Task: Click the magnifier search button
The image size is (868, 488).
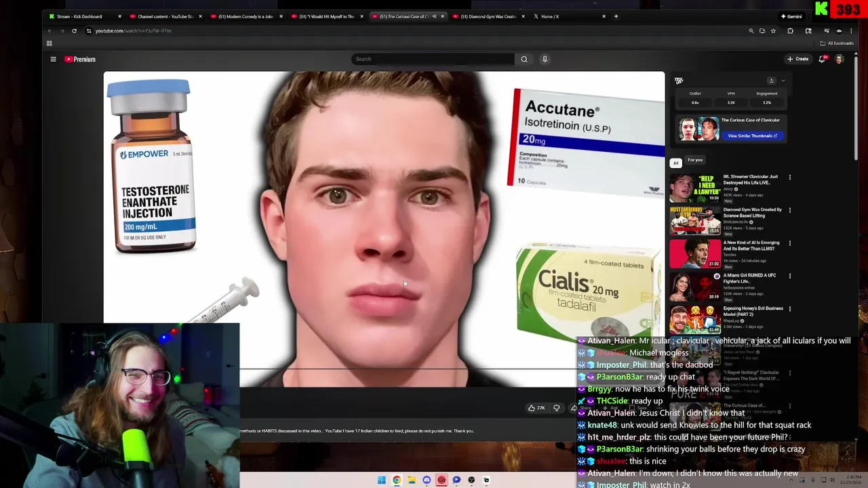Action: [x=524, y=59]
